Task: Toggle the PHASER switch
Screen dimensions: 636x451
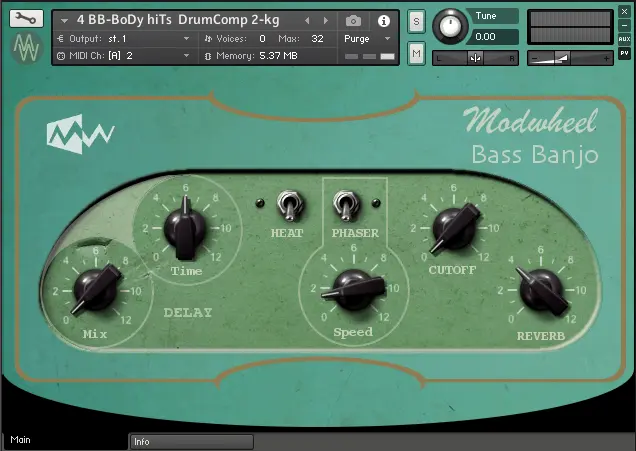Action: 346,205
